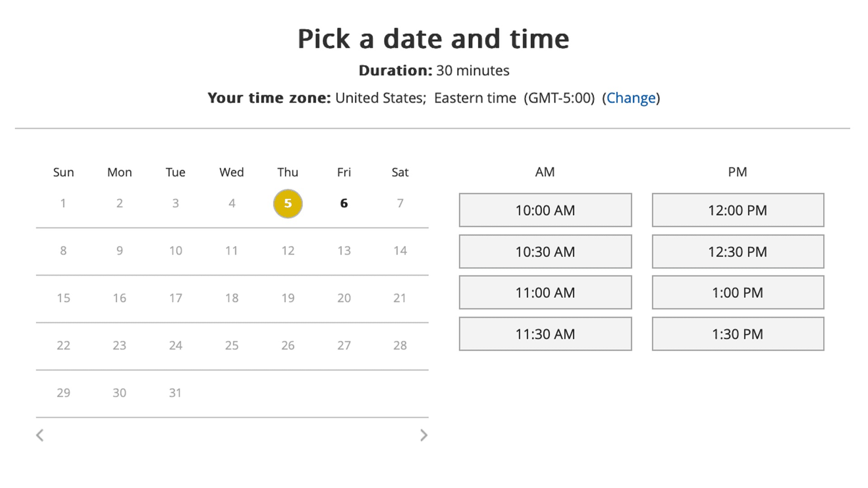Go to the previous month arrow

tap(40, 435)
